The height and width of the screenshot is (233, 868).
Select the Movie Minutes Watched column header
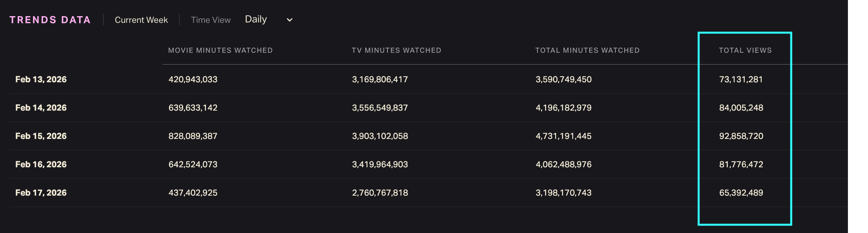(x=220, y=50)
